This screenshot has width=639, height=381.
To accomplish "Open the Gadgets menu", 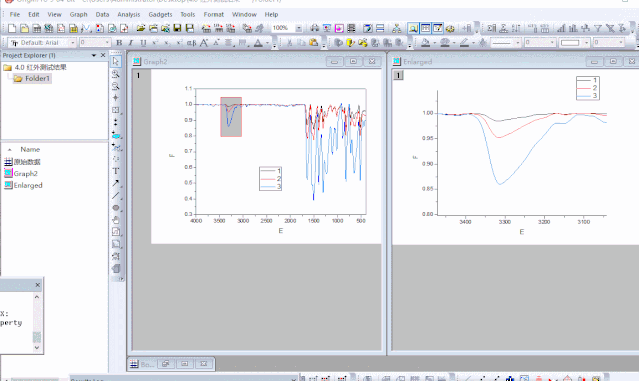I will click(160, 14).
